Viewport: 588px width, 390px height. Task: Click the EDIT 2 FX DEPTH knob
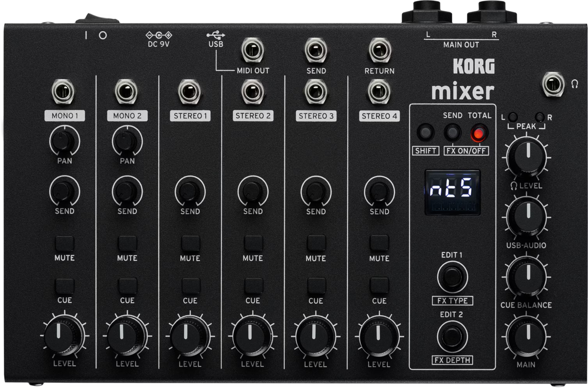click(x=452, y=337)
